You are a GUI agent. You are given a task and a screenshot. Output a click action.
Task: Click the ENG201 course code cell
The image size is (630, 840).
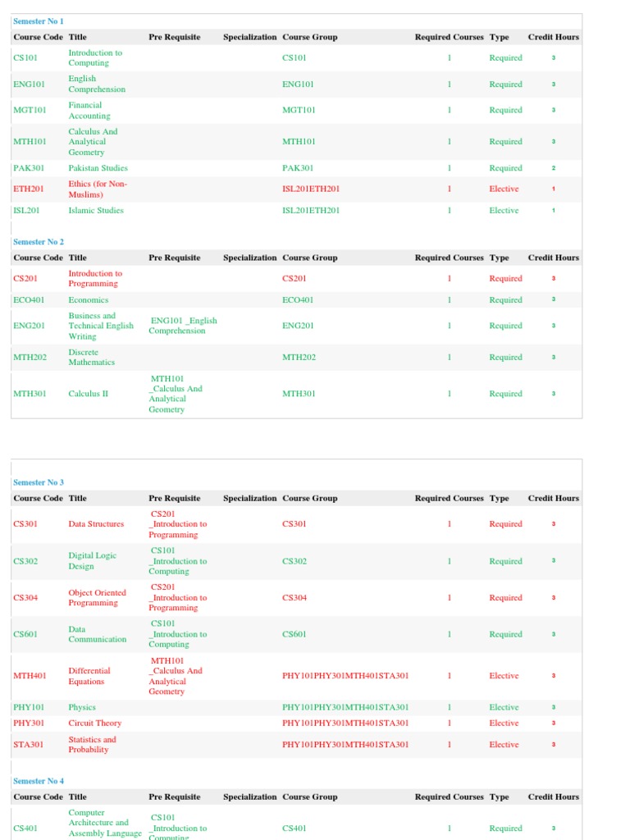[29, 326]
